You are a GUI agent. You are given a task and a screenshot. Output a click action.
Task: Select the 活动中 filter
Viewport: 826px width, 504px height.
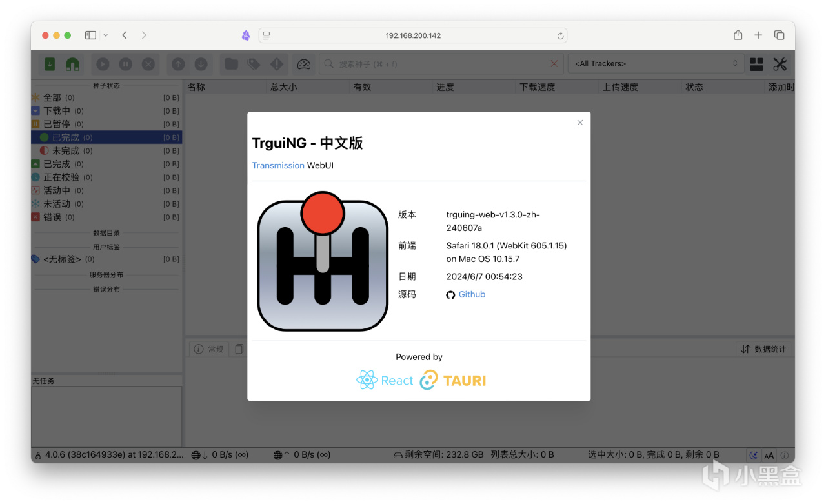106,190
